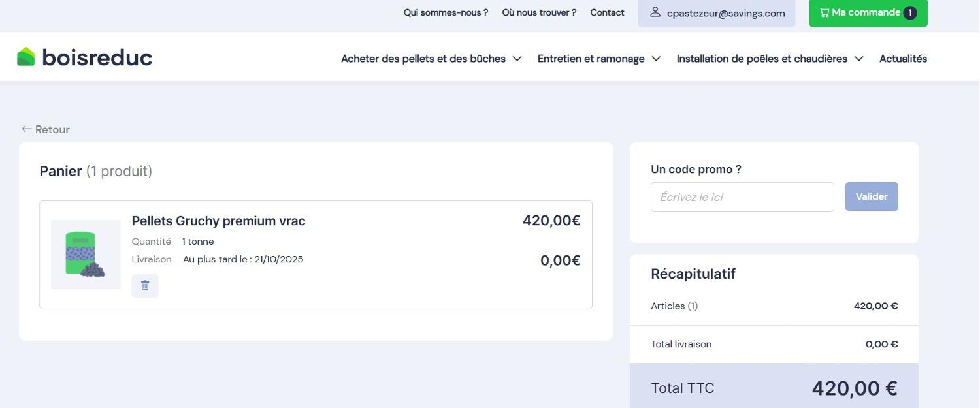980x408 pixels.
Task: Click the green house logo icon
Action: coord(26,57)
